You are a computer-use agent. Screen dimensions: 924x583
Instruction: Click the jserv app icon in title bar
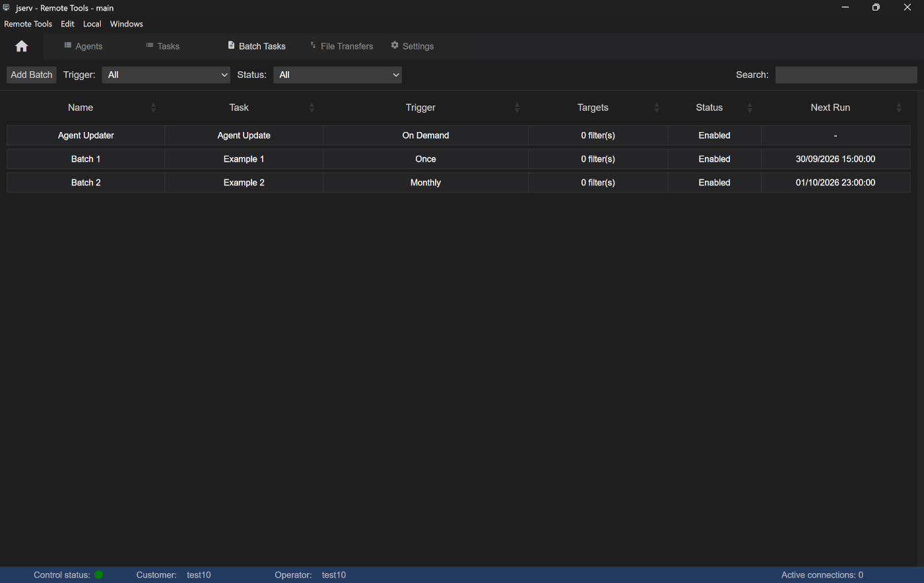click(7, 8)
